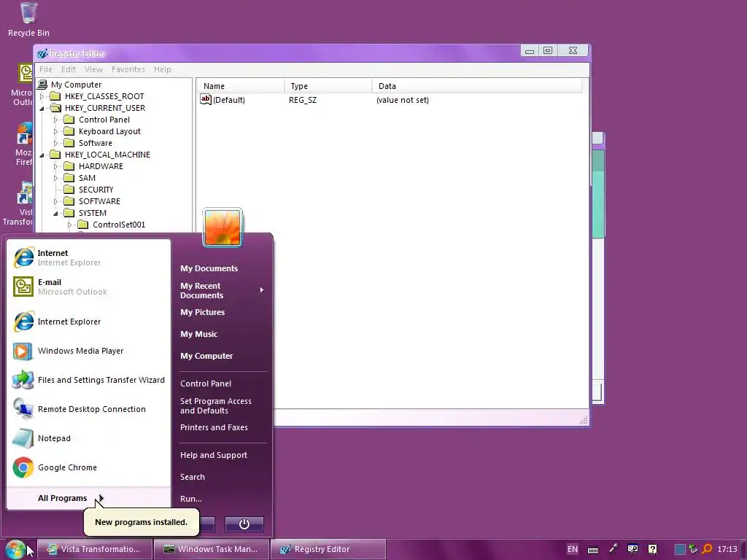This screenshot has height=560, width=747.
Task: Click the orange magnifier tray icon
Action: point(707,549)
